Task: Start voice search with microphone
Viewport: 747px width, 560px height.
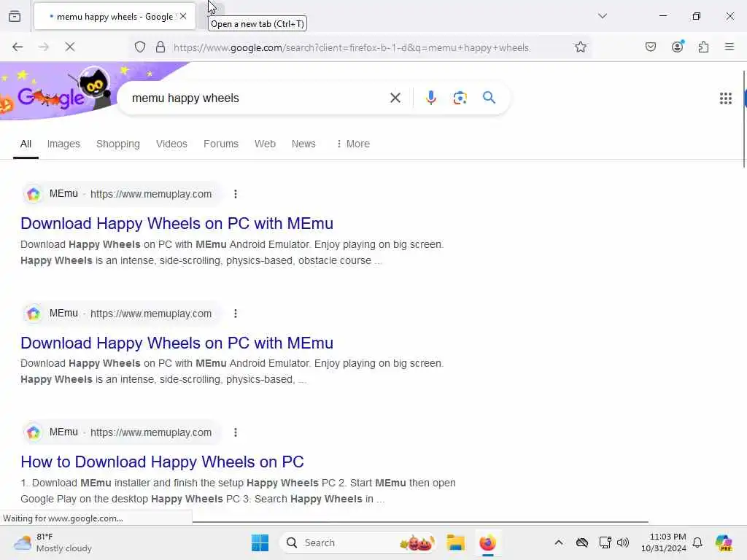Action: (430, 98)
